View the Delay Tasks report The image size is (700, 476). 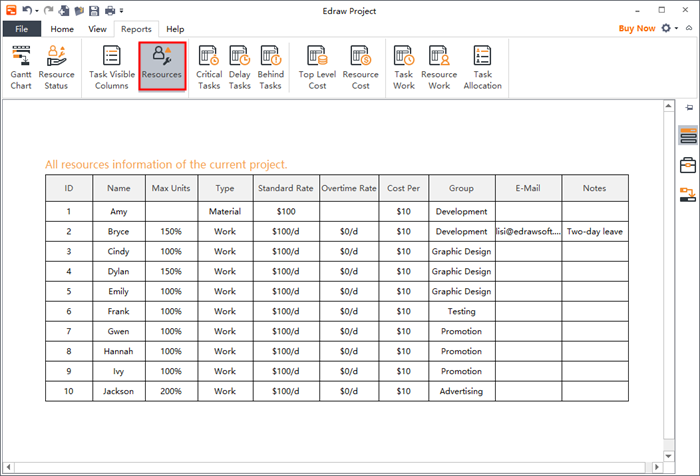(x=240, y=67)
